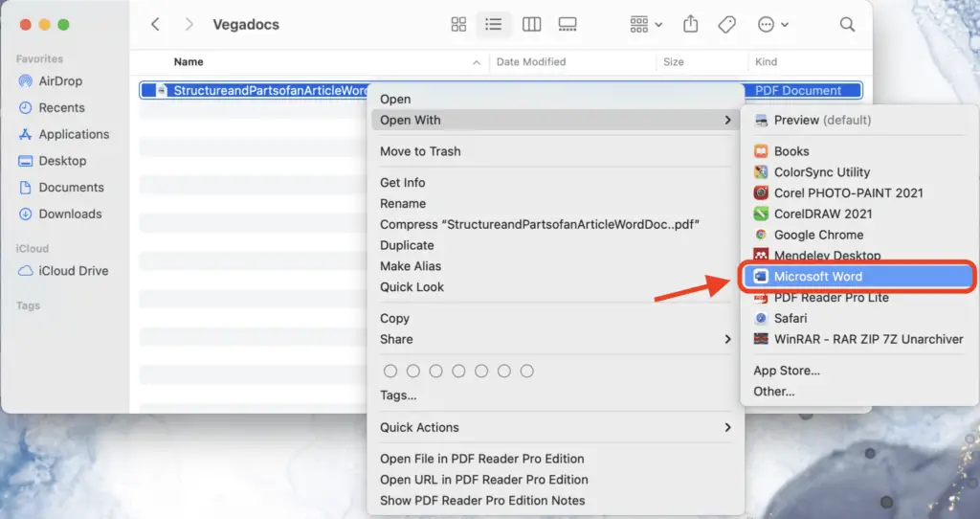Open the More actions ellipsis menu
980x519 pixels.
point(772,24)
